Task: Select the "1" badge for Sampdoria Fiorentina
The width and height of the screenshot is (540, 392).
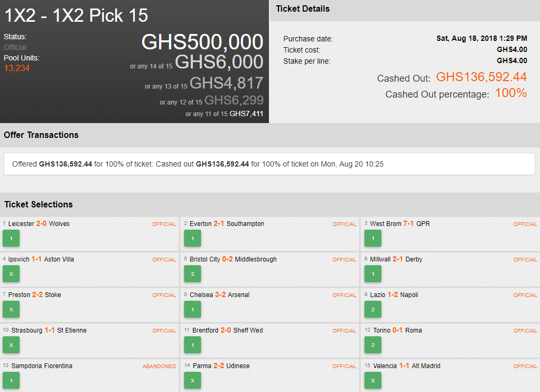Action: 11,380
